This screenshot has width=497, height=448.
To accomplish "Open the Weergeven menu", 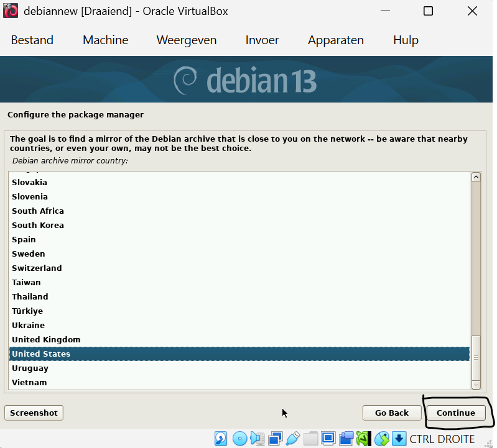I will (187, 40).
